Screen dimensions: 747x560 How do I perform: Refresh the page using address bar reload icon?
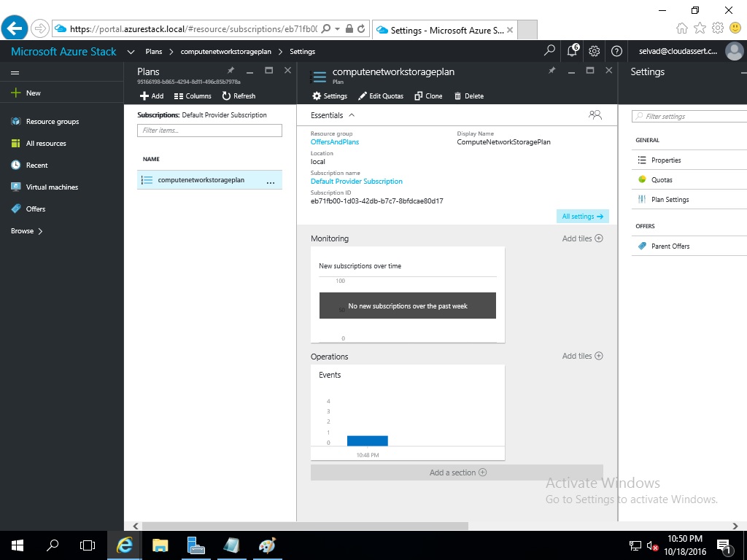pyautogui.click(x=361, y=29)
